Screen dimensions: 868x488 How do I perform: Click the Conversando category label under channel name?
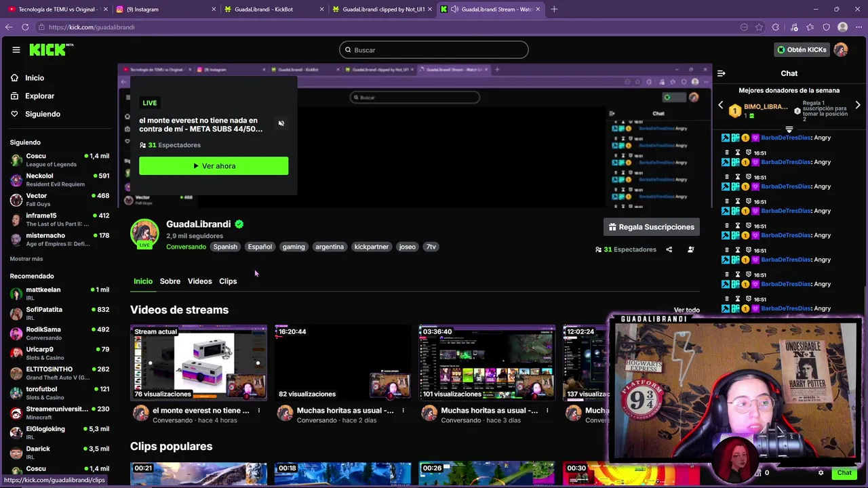click(x=186, y=247)
